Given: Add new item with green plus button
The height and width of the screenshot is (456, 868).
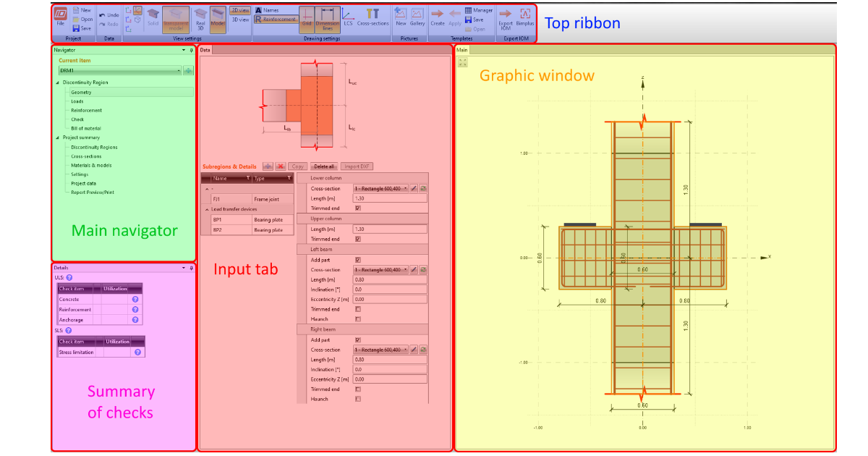Looking at the screenshot, I should (188, 70).
